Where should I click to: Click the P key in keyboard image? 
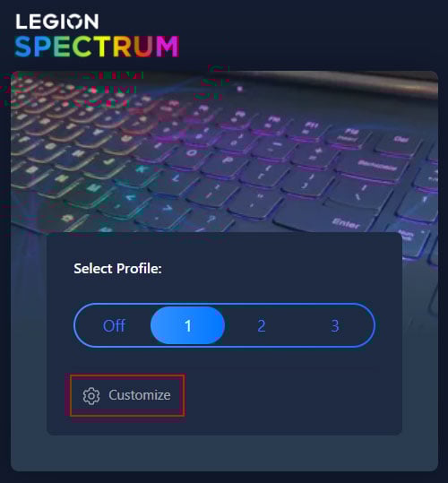point(227,163)
